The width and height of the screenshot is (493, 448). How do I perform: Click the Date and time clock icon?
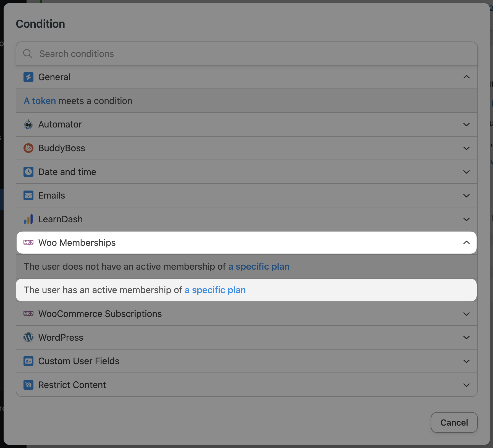28,172
